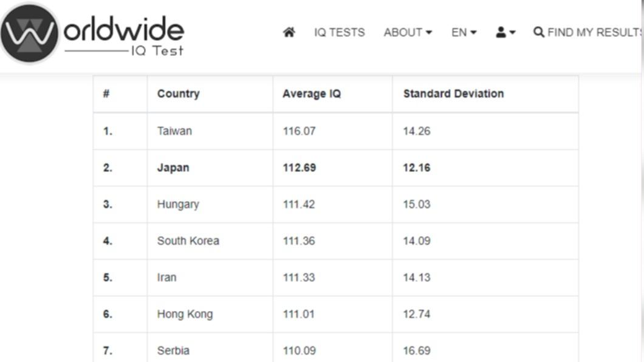The width and height of the screenshot is (644, 362).
Task: Click the average IQ value 110.09
Action: [300, 351]
